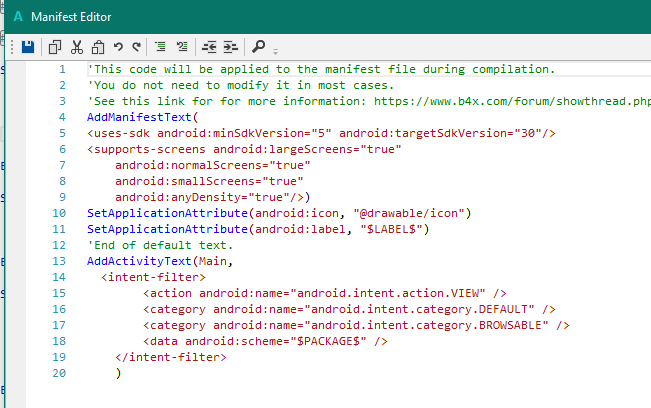Click the toolbar grip handle
Viewport: 651px width, 408px height.
pos(12,47)
